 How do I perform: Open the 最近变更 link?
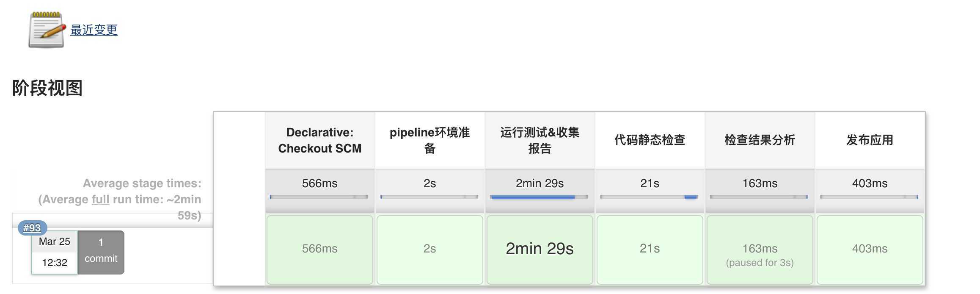[x=94, y=30]
